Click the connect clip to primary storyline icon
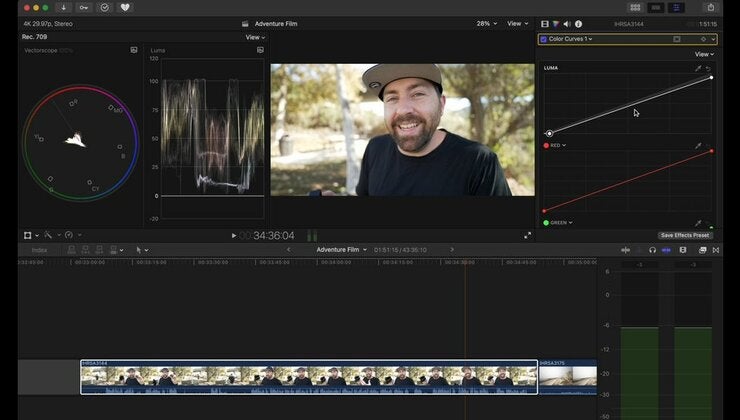Image resolution: width=740 pixels, height=420 pixels. (x=72, y=250)
